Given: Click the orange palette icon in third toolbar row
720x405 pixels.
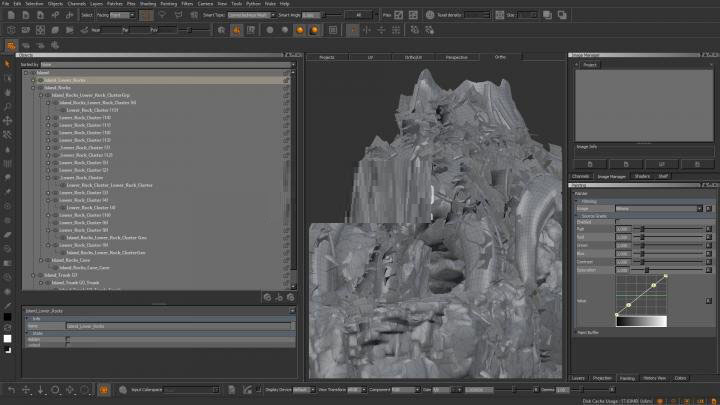Looking at the screenshot, I should 11,45.
